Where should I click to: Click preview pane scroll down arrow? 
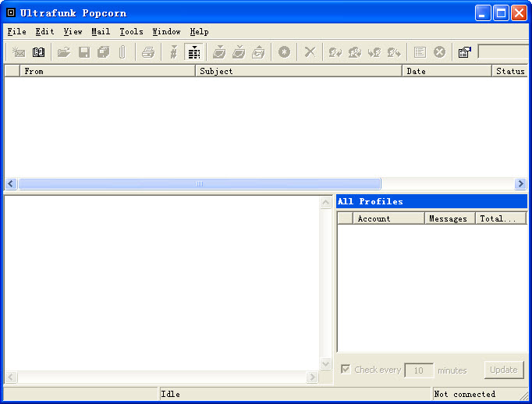(x=326, y=364)
